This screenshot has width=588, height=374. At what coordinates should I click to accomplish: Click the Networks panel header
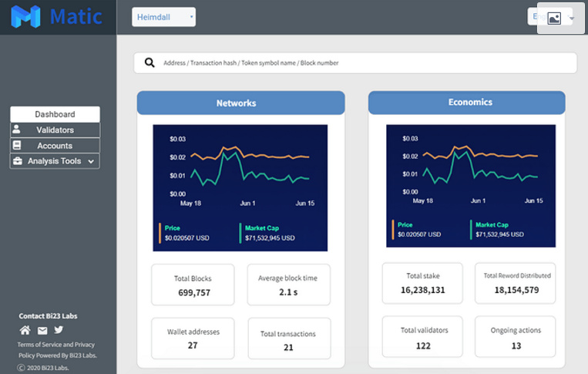240,103
